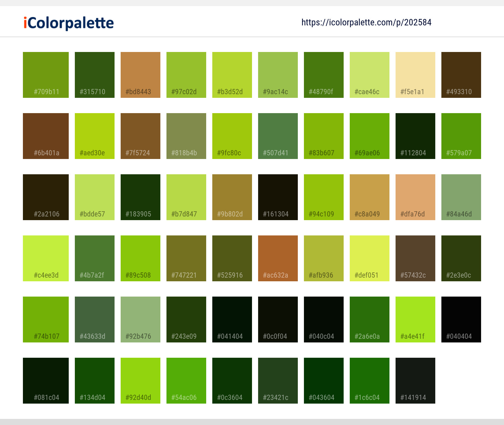Choose the #7f5724 swatch

pos(141,136)
